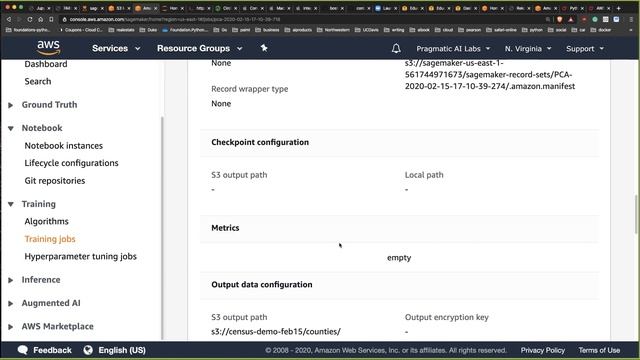
Task: Click the language globe icon
Action: pos(88,350)
